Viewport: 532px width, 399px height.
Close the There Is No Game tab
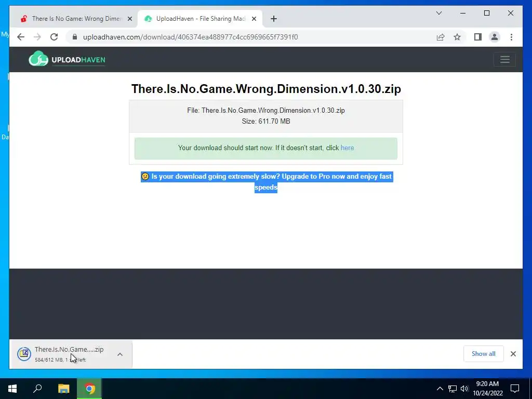click(129, 19)
